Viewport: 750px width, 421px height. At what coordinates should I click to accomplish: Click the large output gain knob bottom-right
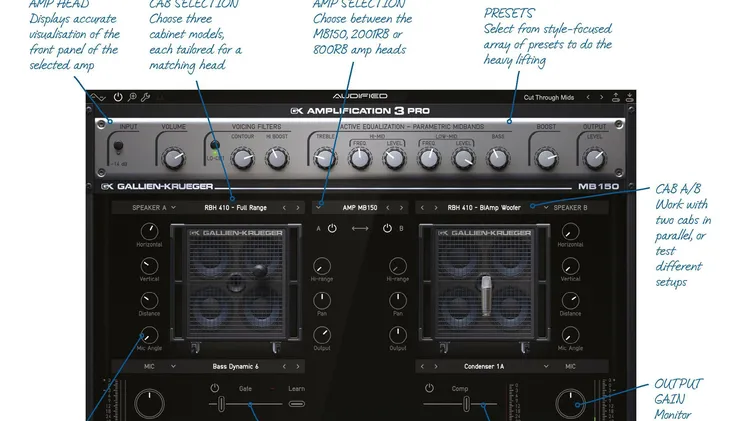pyautogui.click(x=570, y=404)
